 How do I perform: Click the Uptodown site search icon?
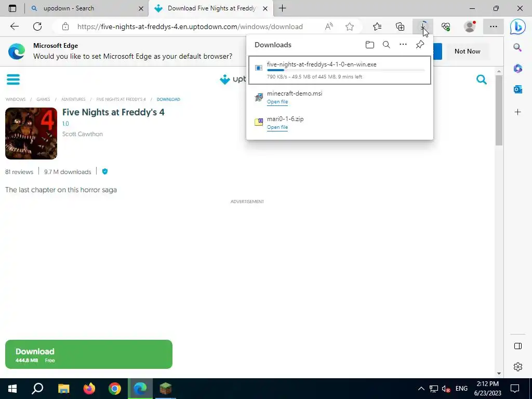click(482, 79)
